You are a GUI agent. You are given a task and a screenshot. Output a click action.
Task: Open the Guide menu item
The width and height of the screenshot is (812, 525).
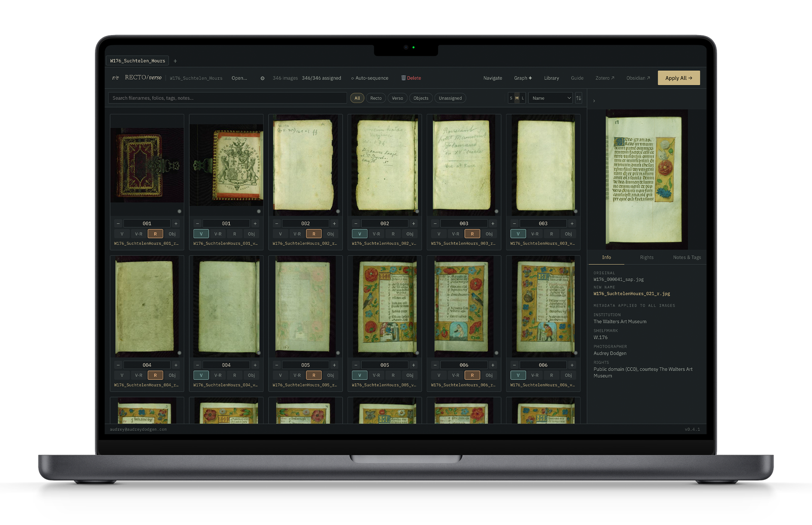tap(577, 78)
